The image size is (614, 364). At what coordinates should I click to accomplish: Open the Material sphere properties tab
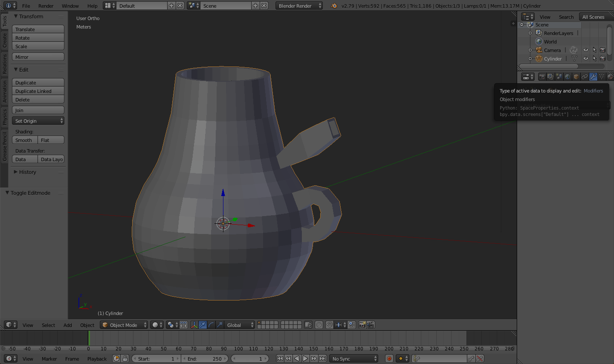[x=610, y=77]
